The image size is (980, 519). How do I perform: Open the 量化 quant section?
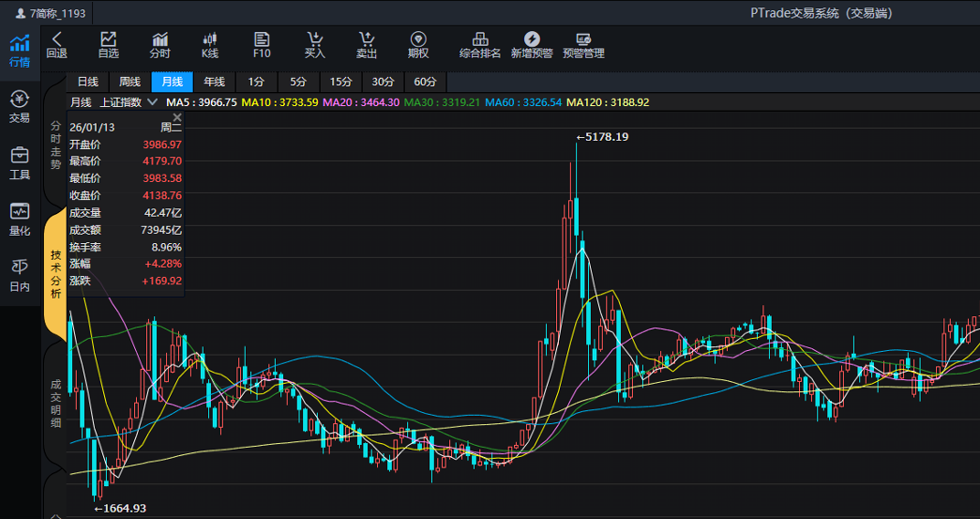[20, 220]
